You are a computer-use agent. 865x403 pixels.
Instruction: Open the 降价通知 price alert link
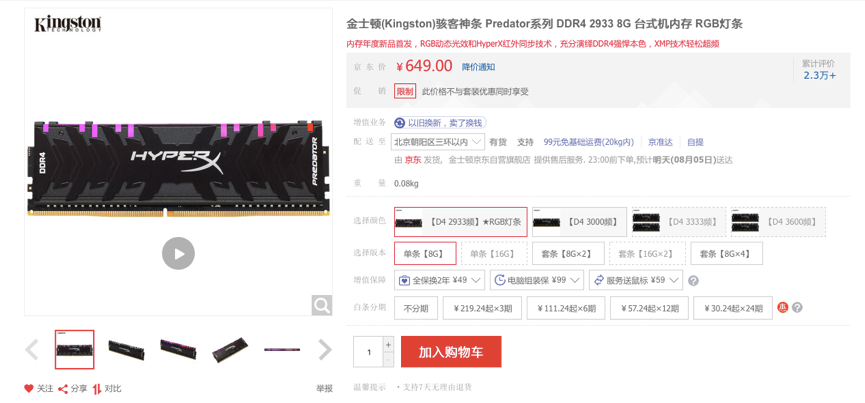click(x=478, y=67)
